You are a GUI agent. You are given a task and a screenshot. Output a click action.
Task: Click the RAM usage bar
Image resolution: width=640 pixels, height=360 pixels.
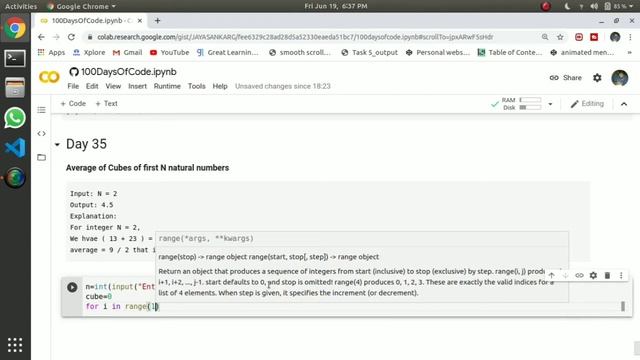point(530,100)
